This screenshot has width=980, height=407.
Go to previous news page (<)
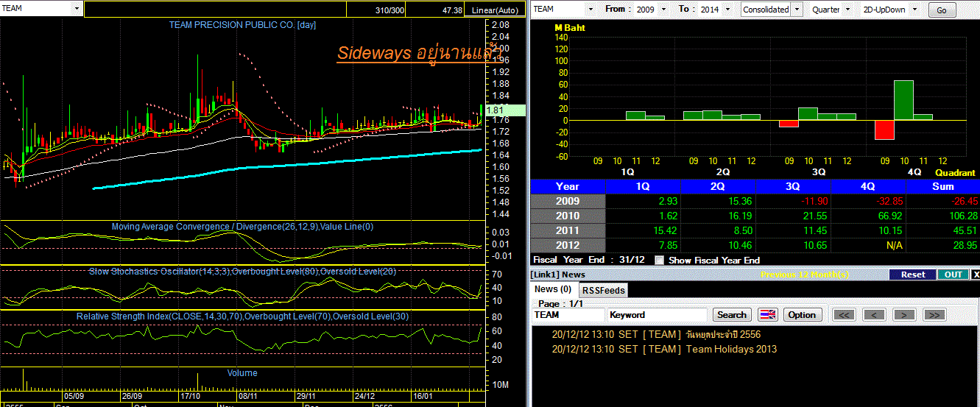point(874,315)
